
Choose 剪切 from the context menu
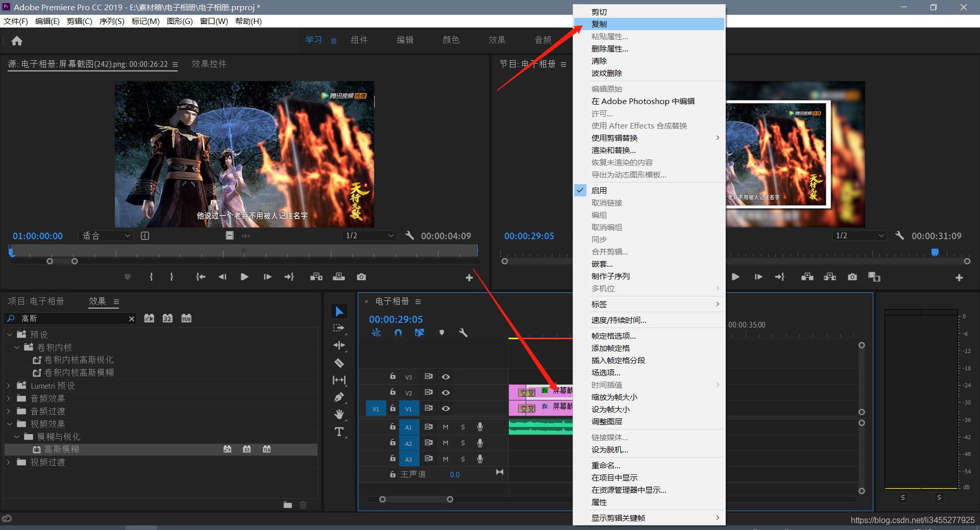click(649, 12)
